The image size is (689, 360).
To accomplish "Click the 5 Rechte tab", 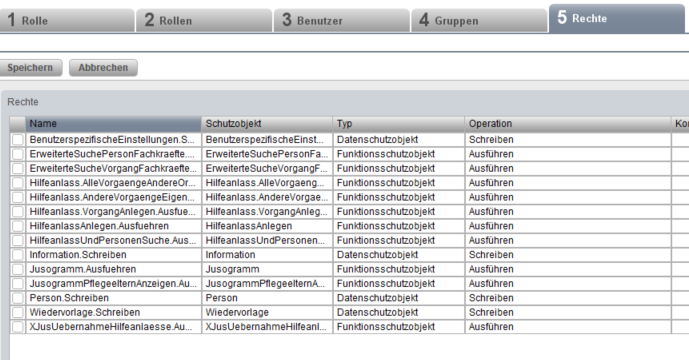I will [616, 19].
